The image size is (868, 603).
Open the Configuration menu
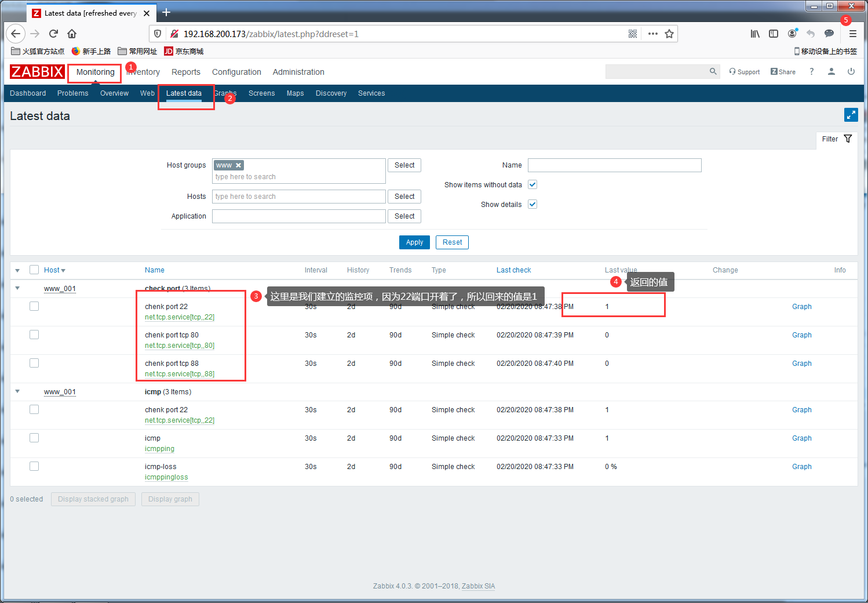pos(236,72)
